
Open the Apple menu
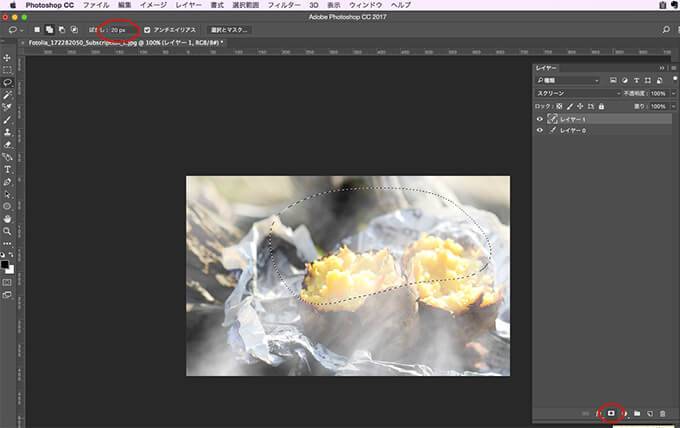[x=13, y=5]
